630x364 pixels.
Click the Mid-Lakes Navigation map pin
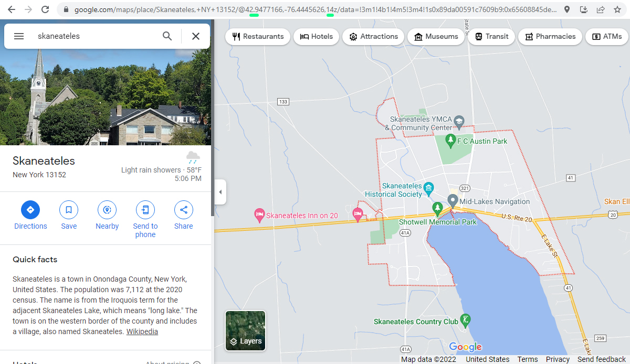coord(453,200)
